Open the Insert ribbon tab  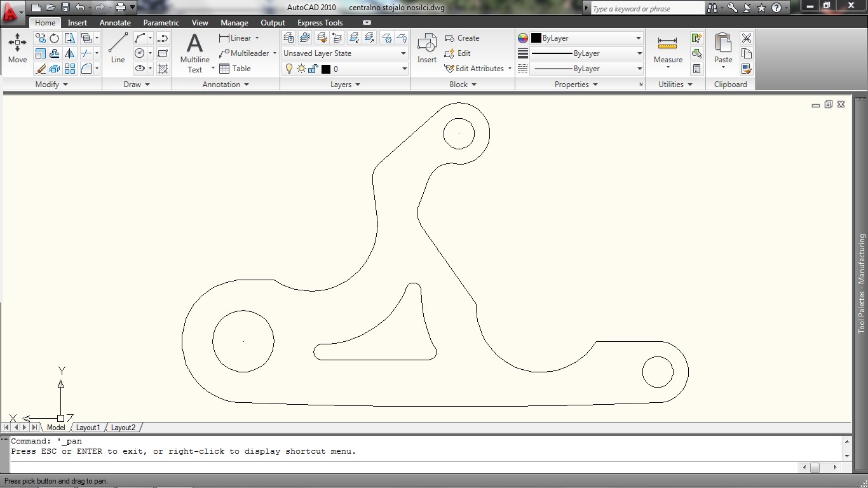(78, 23)
